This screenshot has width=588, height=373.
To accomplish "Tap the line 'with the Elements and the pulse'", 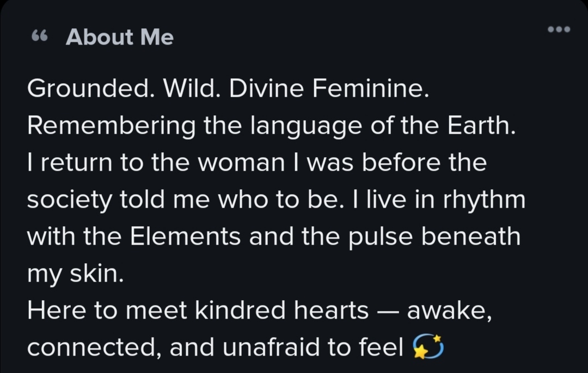I will 274,237.
